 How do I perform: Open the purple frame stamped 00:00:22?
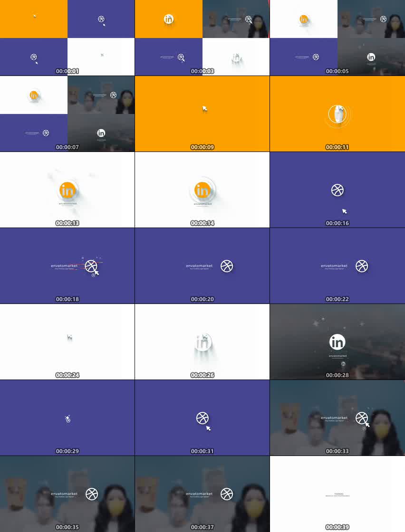pos(337,266)
